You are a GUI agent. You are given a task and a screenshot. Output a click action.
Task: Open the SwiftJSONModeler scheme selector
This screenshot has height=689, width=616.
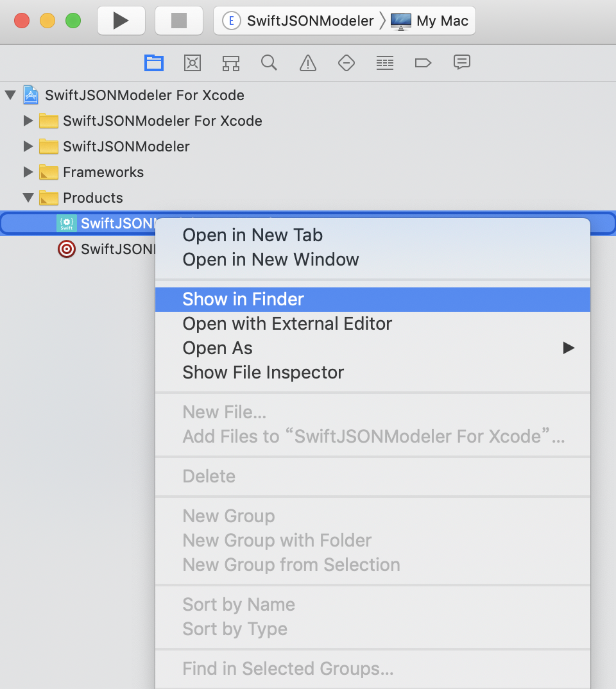click(x=298, y=21)
